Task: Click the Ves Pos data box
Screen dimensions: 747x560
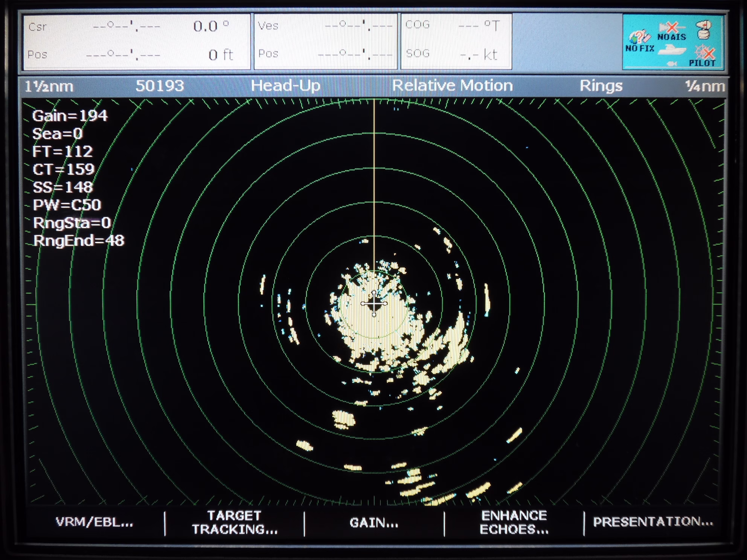Action: pyautogui.click(x=326, y=41)
